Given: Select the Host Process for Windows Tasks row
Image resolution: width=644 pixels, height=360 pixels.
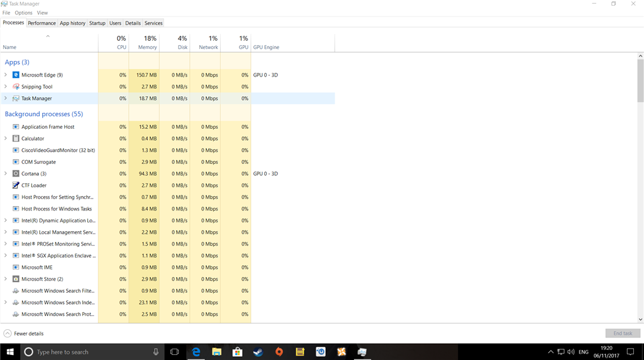Looking at the screenshot, I should point(167,209).
